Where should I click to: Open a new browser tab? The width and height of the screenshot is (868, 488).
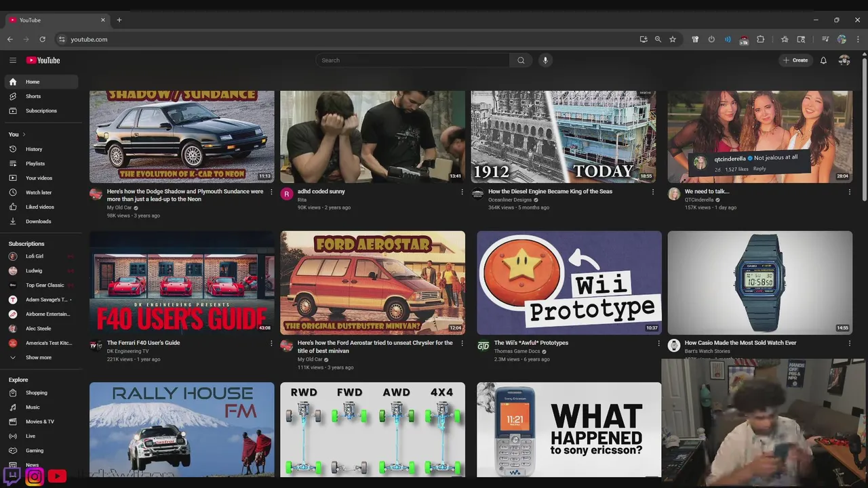(x=119, y=20)
